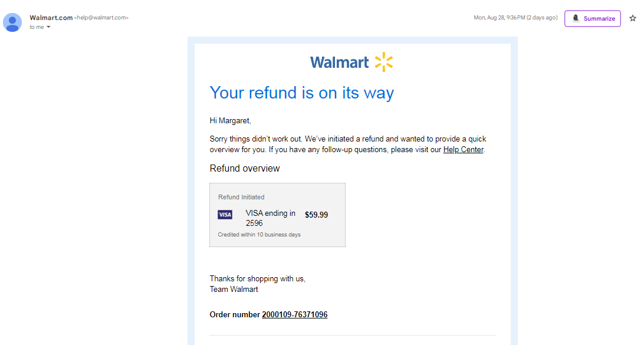
Task: Click the VISA card icon
Action: click(225, 215)
